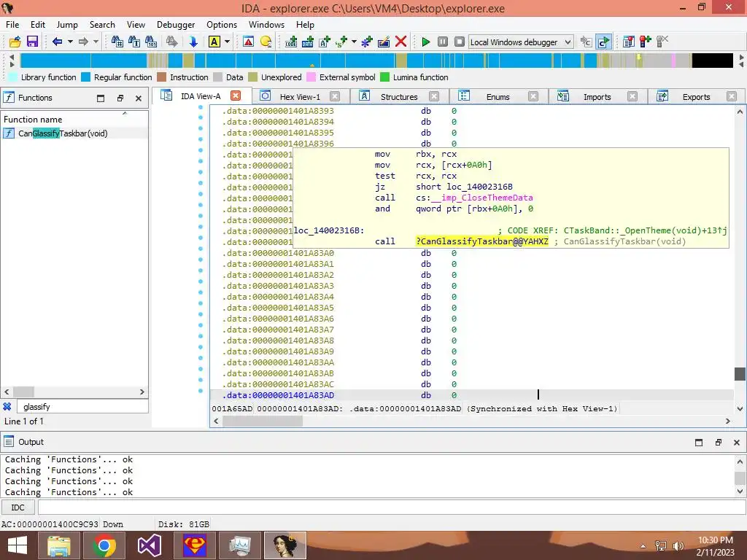
Task: Click the binoculars text search icon
Action: (134, 42)
